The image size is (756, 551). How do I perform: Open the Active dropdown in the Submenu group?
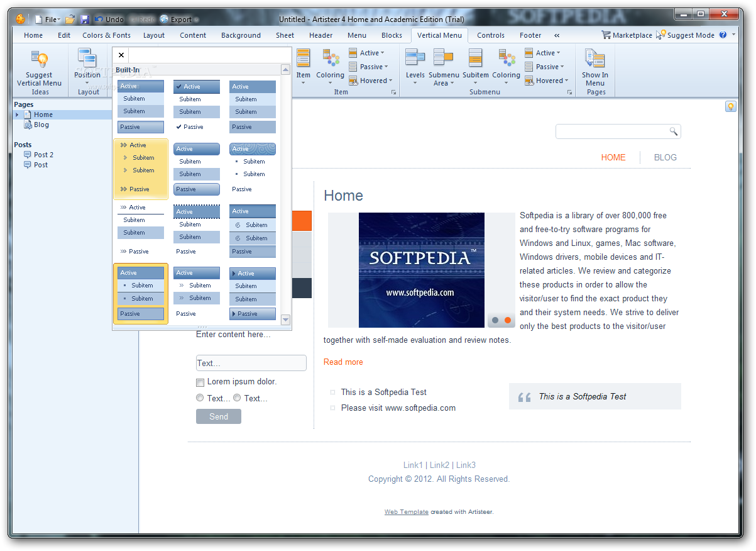coord(542,53)
